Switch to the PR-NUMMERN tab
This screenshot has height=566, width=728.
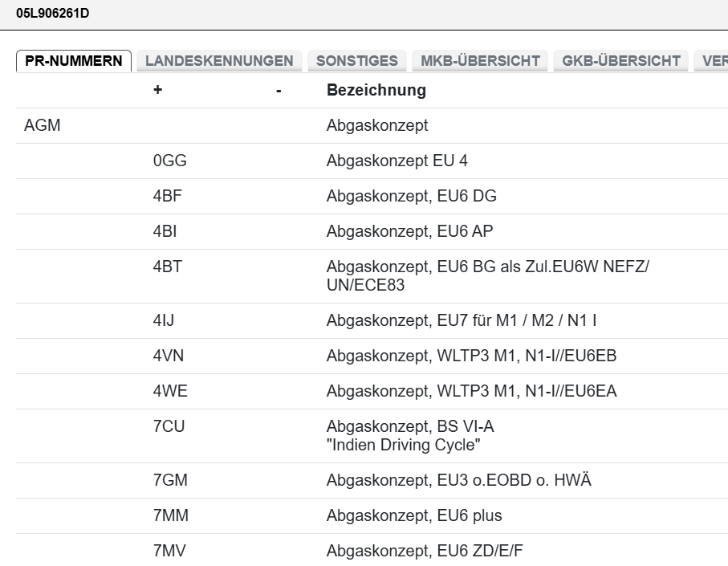coord(74,61)
